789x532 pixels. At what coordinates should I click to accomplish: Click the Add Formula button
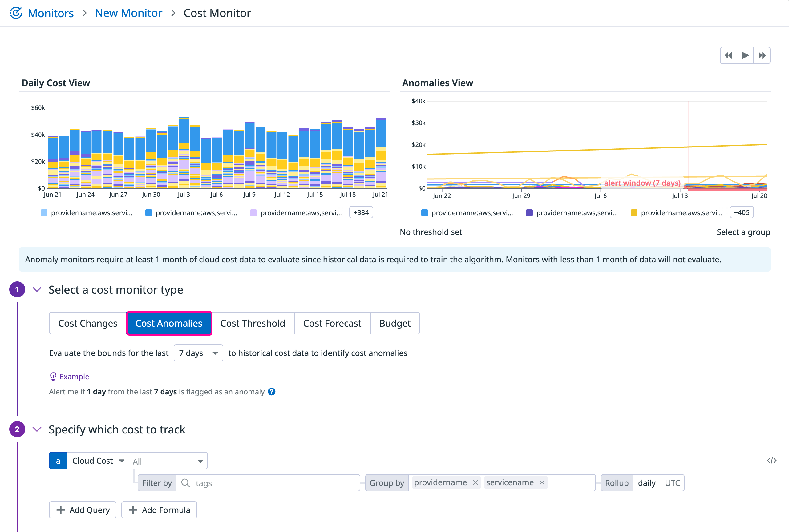click(x=159, y=510)
